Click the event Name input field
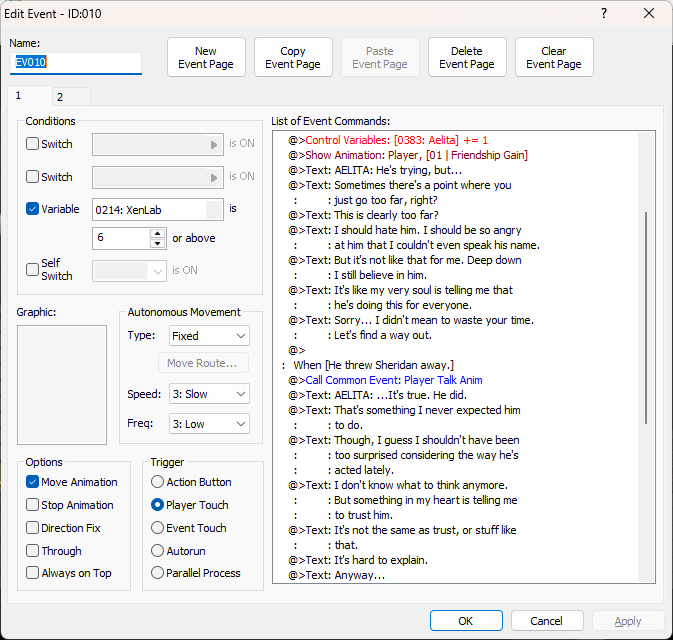Image resolution: width=673 pixels, height=640 pixels. [x=76, y=63]
